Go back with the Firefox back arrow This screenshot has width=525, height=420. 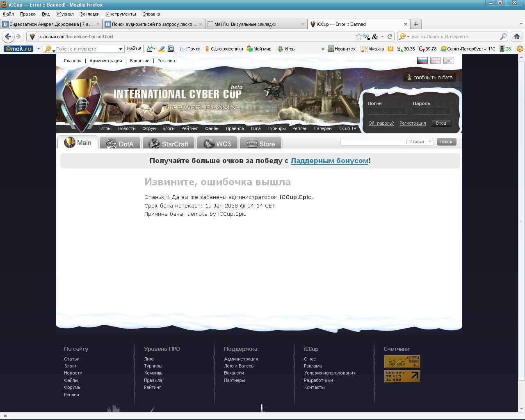[x=8, y=37]
